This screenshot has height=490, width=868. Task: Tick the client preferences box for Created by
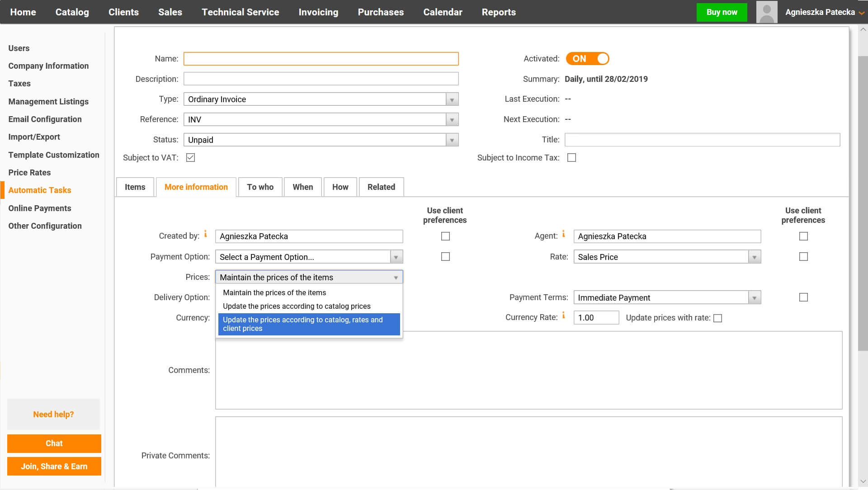[445, 236]
